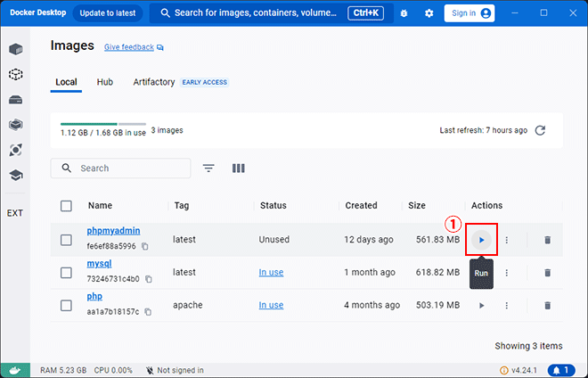Image resolution: width=588 pixels, height=378 pixels.
Task: Click the Showing 3 items text
Action: click(x=528, y=346)
